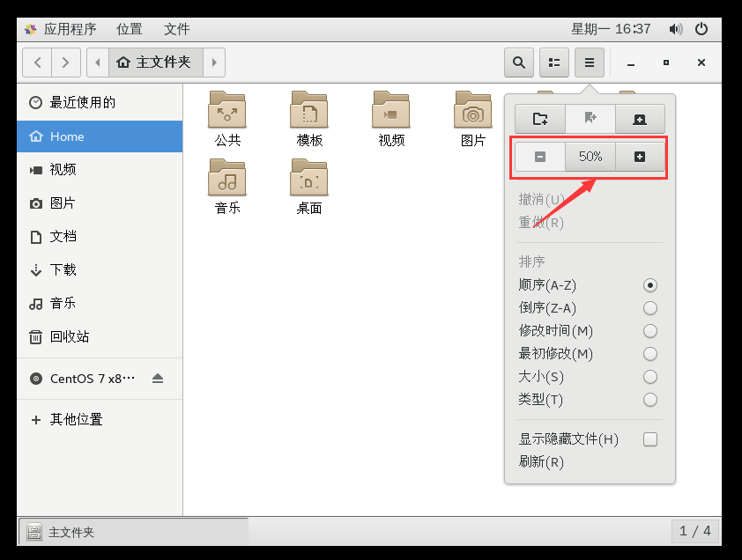Navigate back with the back arrow

pos(37,62)
